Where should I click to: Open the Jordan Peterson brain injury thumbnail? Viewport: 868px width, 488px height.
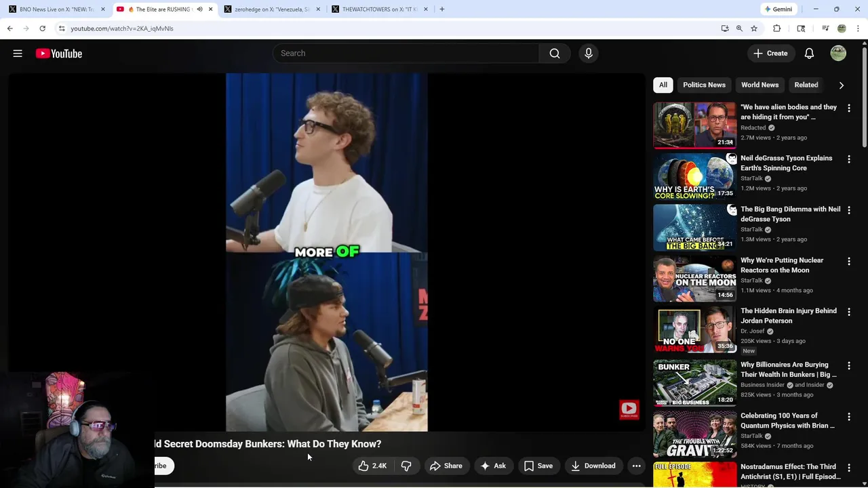[x=694, y=329]
